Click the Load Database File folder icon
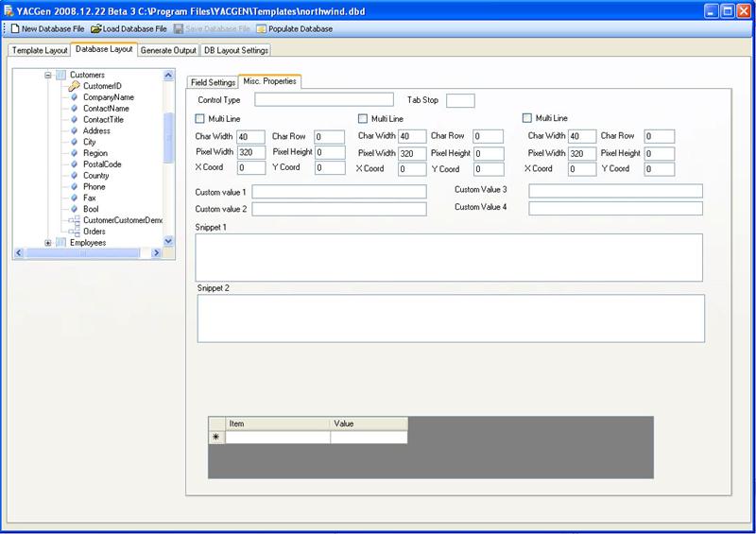This screenshot has height=534, width=756. tap(96, 29)
